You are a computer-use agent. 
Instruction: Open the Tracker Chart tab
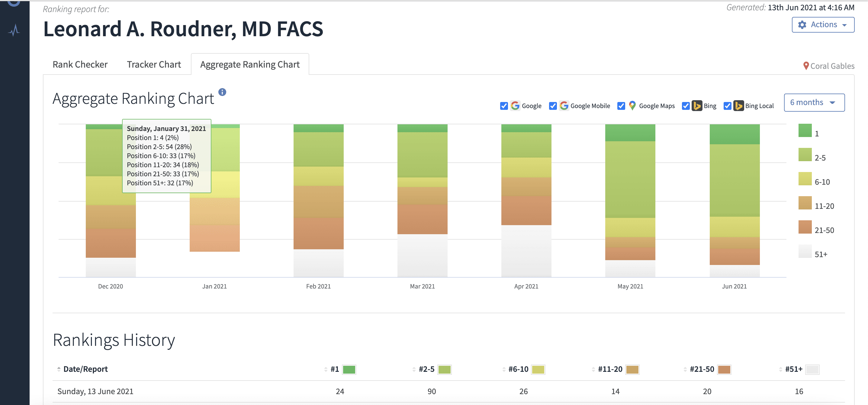coord(154,64)
